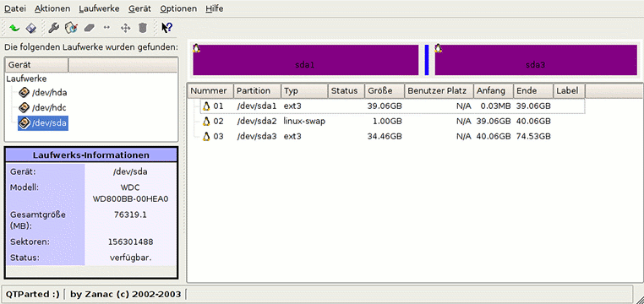Click the delete trash can toolbar icon
Viewport: 644px width, 304px height.
pos(143,28)
